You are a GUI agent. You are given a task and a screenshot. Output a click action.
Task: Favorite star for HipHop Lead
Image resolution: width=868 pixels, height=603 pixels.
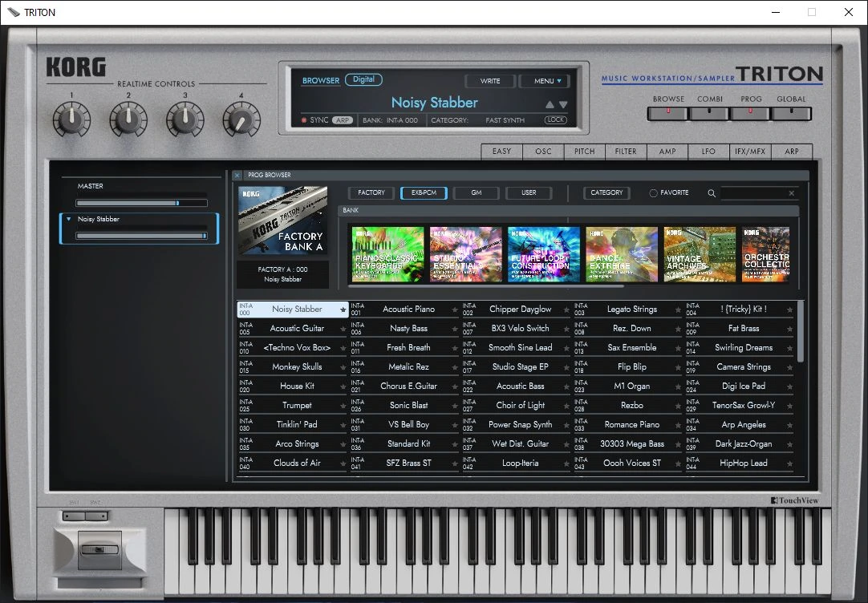(790, 463)
